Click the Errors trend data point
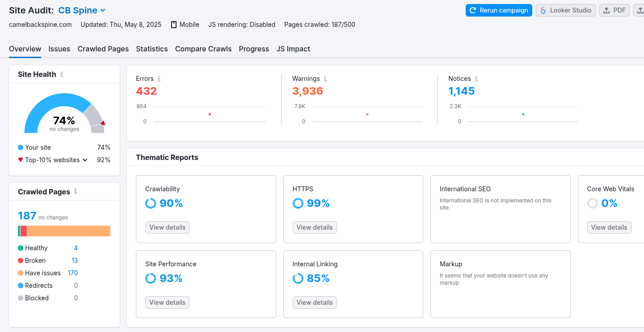The width and height of the screenshot is (644, 332). coord(210,114)
